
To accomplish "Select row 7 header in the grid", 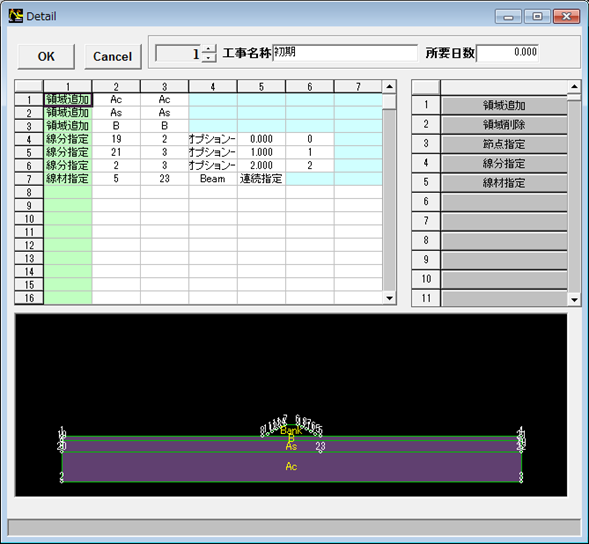I will (29, 179).
